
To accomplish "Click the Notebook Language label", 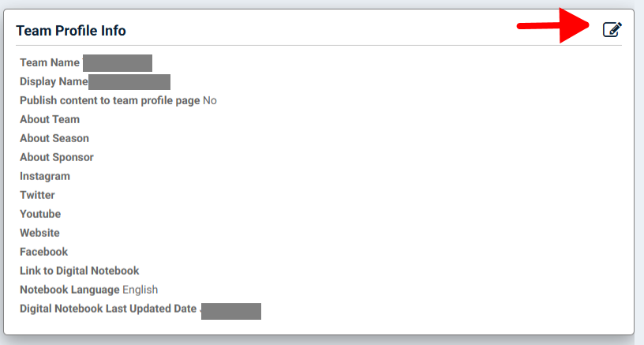I will pos(69,290).
